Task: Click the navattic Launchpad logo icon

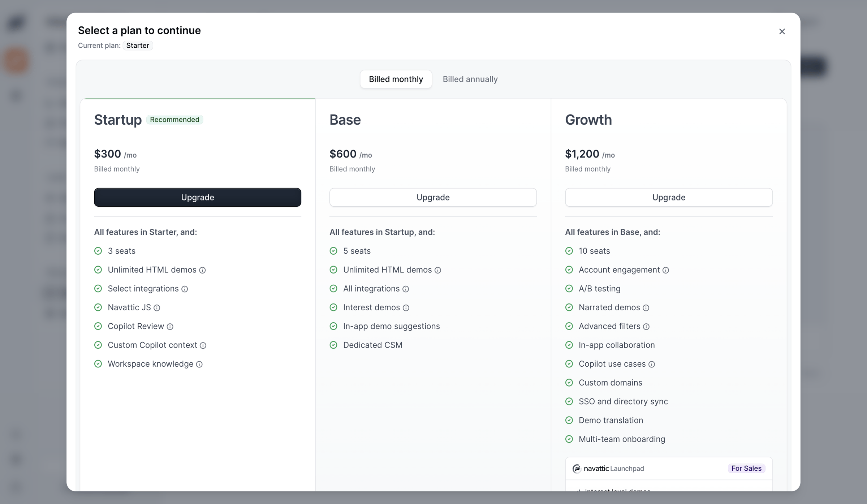Action: point(577,469)
